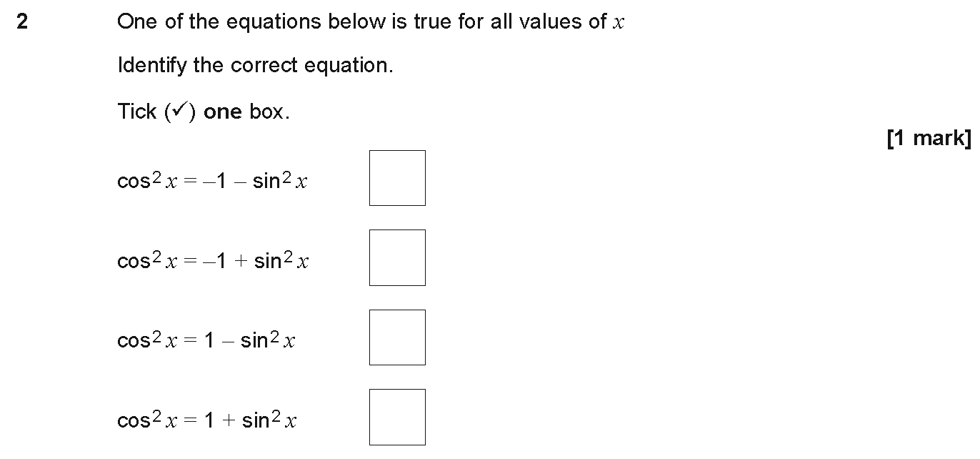Image resolution: width=980 pixels, height=459 pixels.
Task: Select the checkbox for cos²x = 1 + sin²x
Action: [397, 417]
